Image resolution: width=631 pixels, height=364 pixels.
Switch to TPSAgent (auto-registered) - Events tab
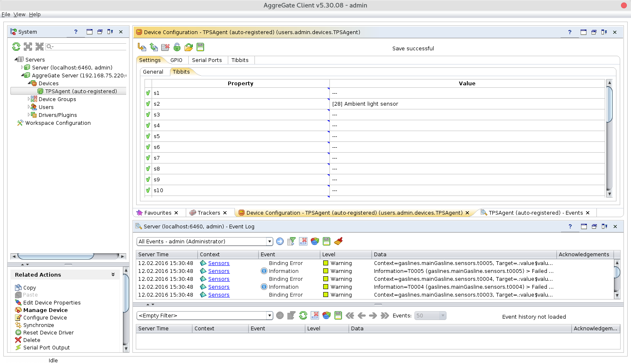(x=536, y=213)
